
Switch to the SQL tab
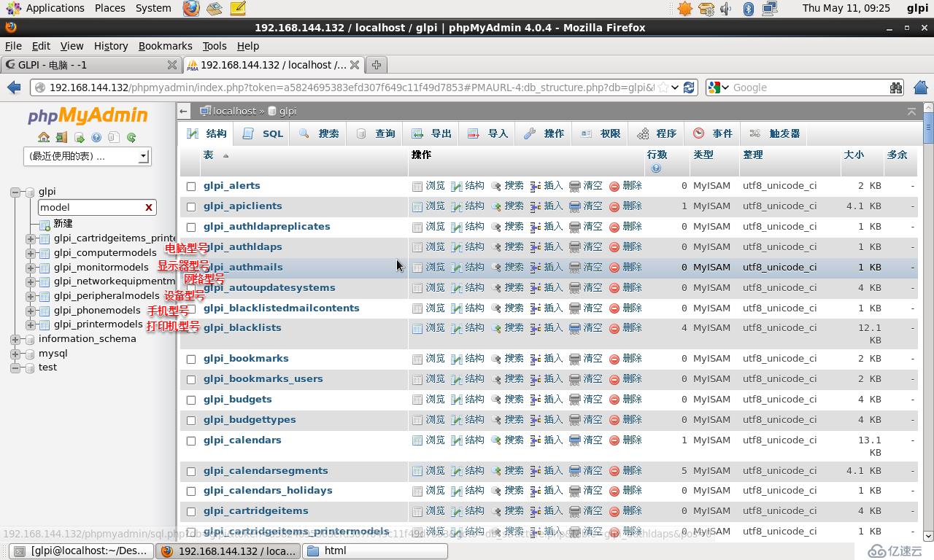(x=263, y=134)
